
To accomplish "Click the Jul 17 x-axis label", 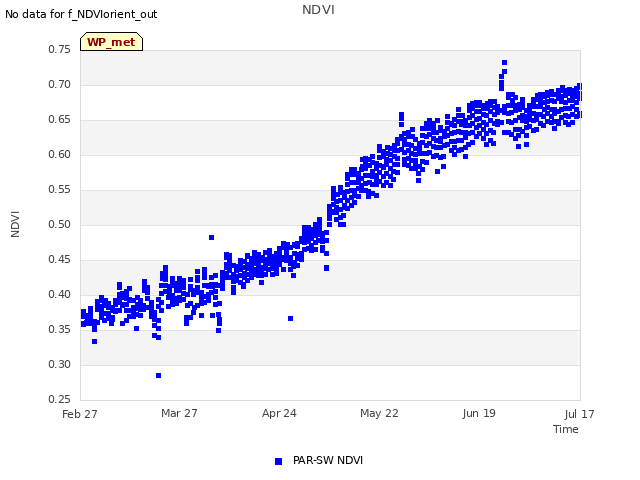I will tap(580, 414).
